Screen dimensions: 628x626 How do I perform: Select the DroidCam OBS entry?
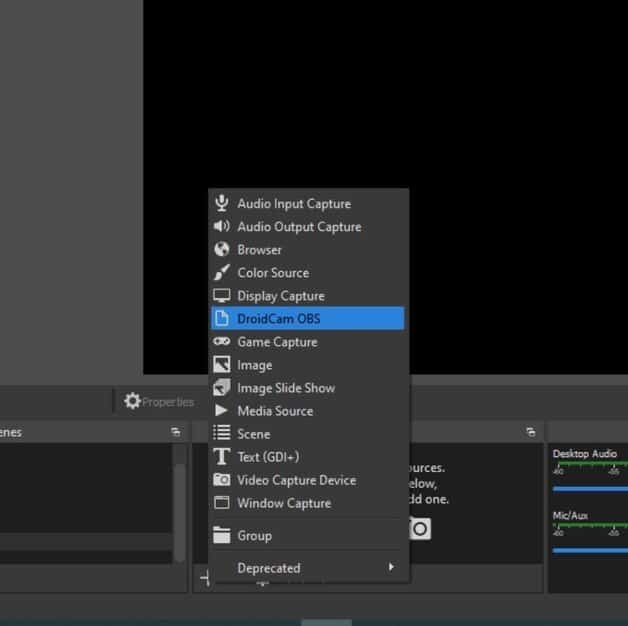308,318
